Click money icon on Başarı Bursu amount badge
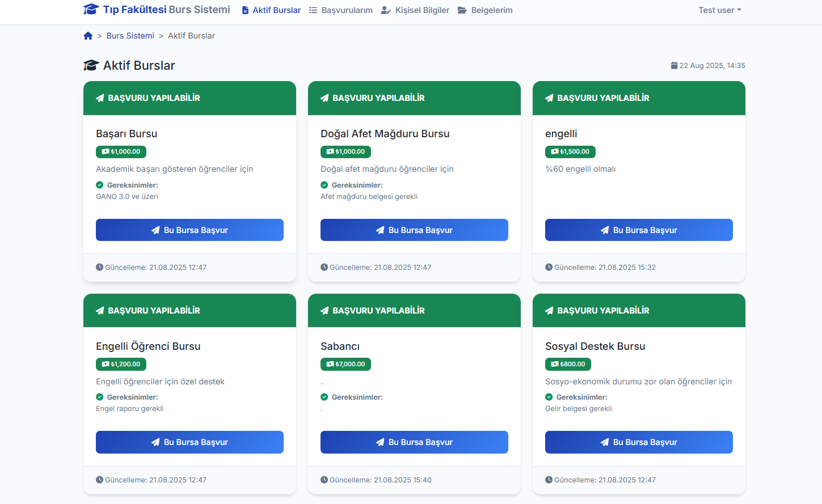 [106, 152]
